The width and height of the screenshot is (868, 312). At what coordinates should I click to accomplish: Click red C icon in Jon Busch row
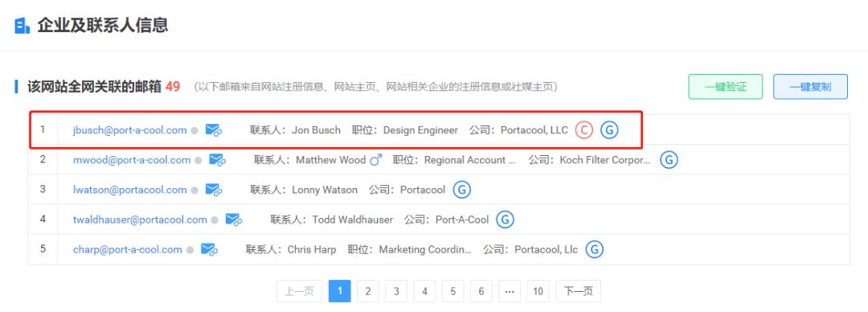click(x=583, y=130)
